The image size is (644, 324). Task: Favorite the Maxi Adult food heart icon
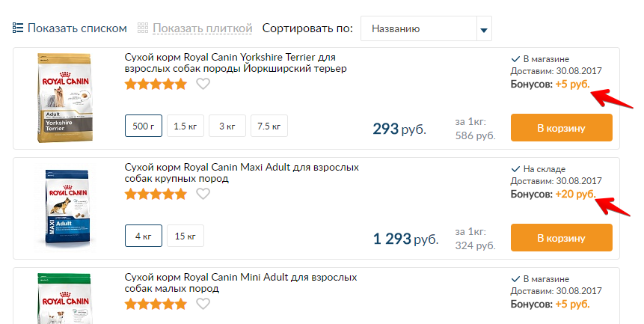coord(203,194)
